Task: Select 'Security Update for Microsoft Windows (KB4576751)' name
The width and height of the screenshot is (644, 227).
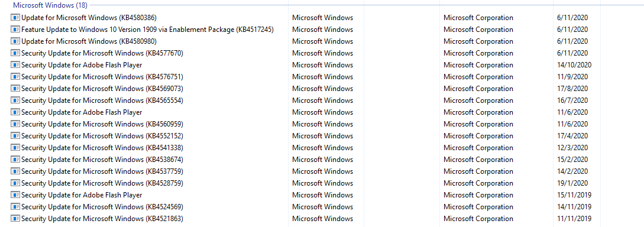Action: (x=102, y=77)
